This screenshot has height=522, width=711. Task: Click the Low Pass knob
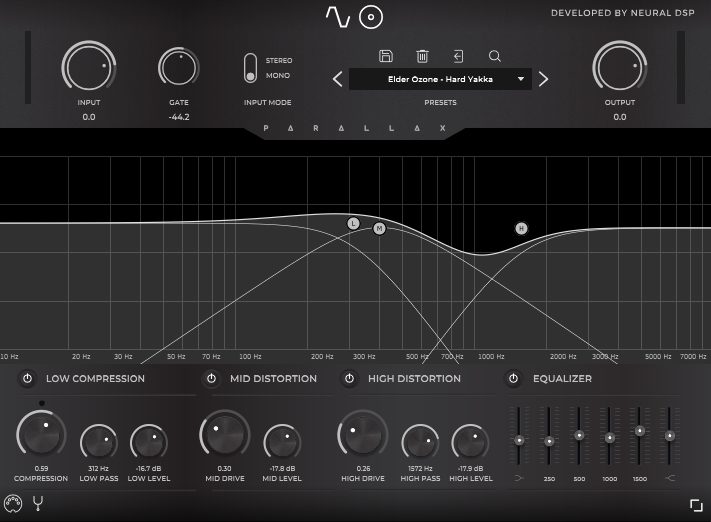[x=99, y=442]
